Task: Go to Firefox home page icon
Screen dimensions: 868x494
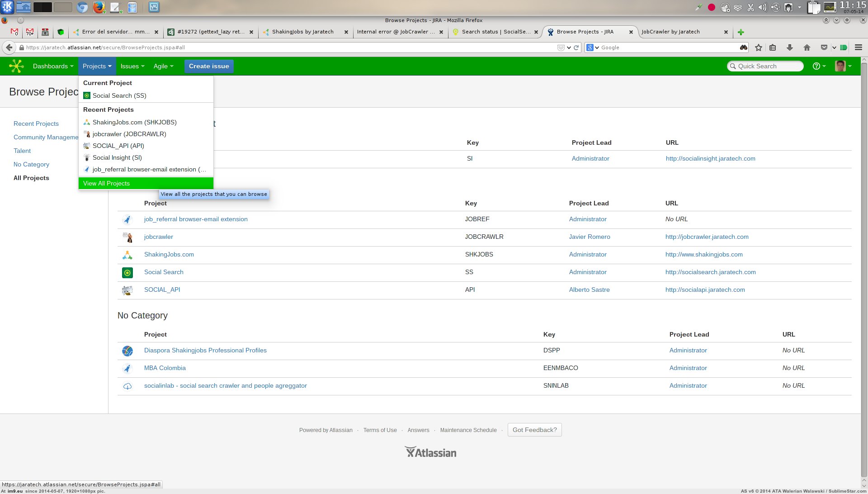Action: click(x=807, y=47)
